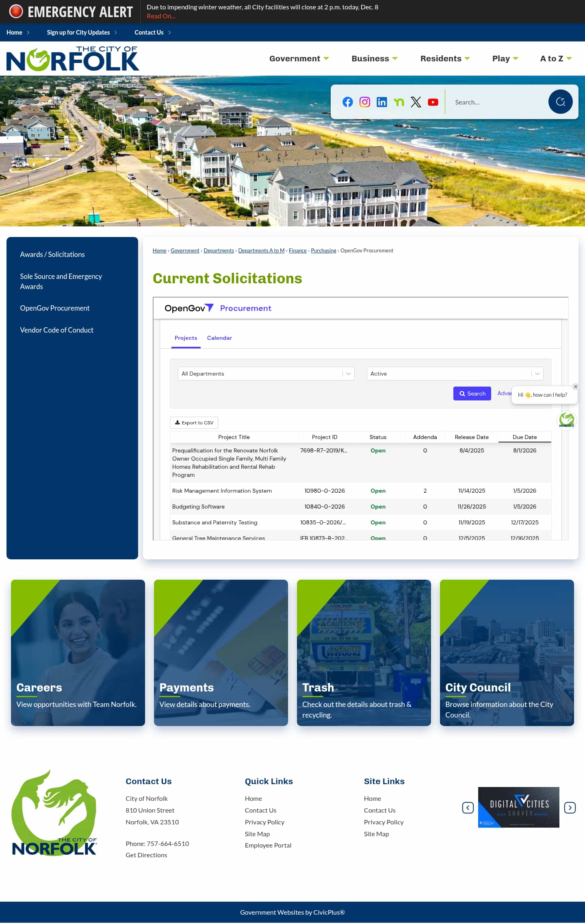
Task: Click the top bar Home link
Action: [x=14, y=33]
